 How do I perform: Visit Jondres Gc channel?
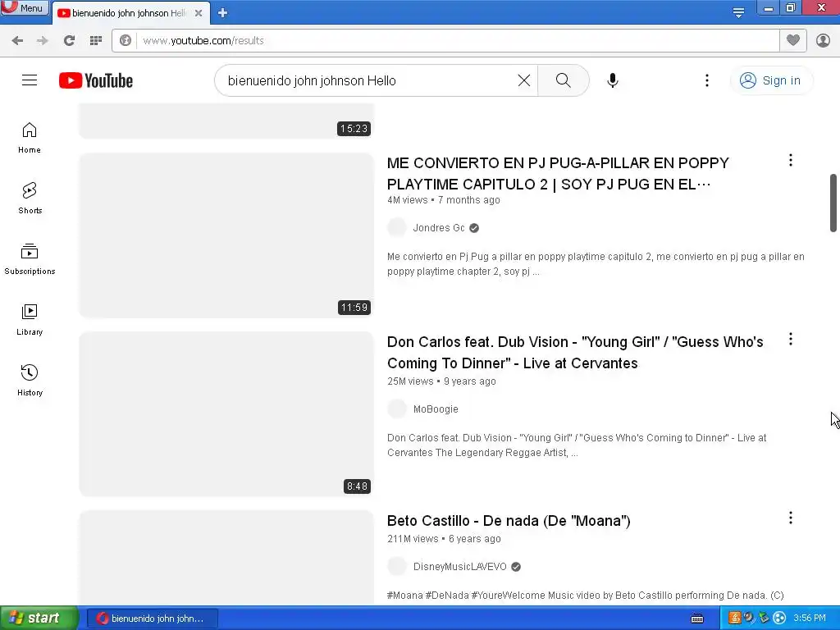(x=439, y=228)
